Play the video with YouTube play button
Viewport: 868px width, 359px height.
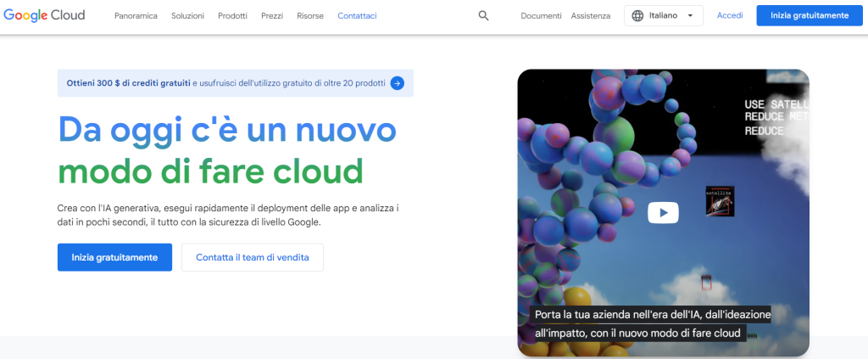(663, 213)
